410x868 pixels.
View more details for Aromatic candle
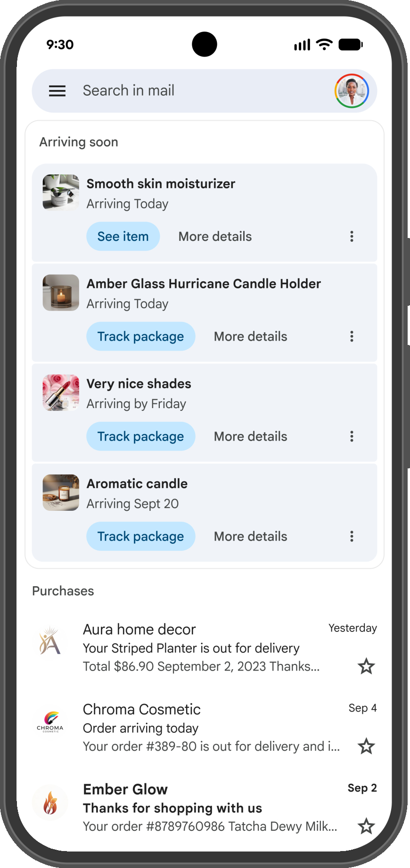click(250, 536)
